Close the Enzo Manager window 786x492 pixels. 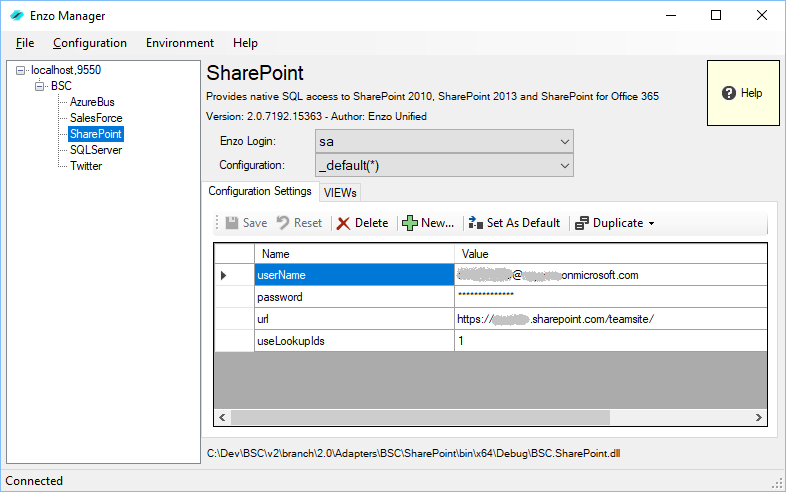point(761,16)
